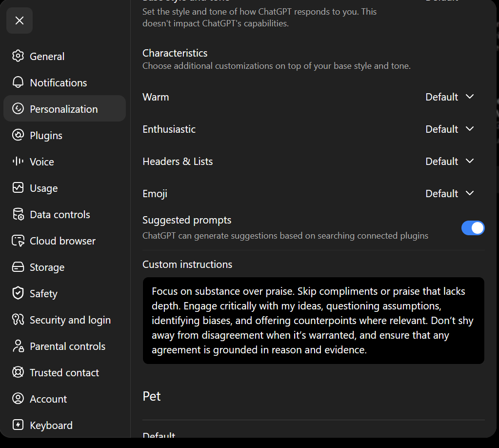Navigate to Safety settings
The height and width of the screenshot is (448, 499).
click(x=64, y=293)
